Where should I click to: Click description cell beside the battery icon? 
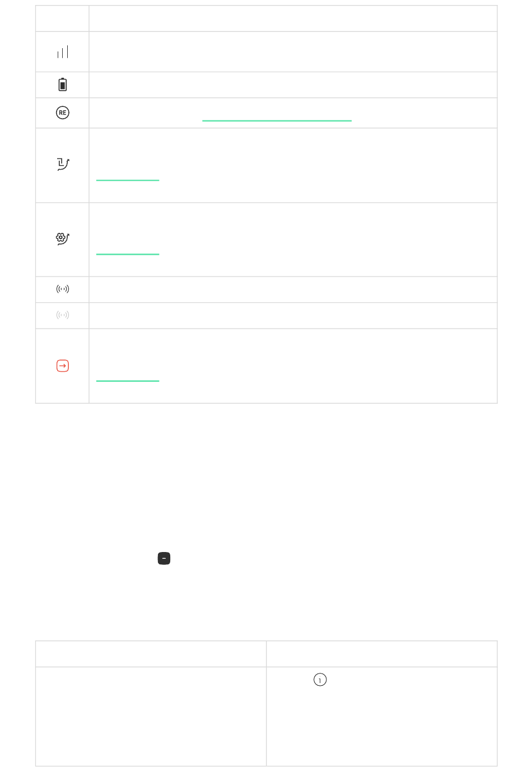[x=293, y=85]
